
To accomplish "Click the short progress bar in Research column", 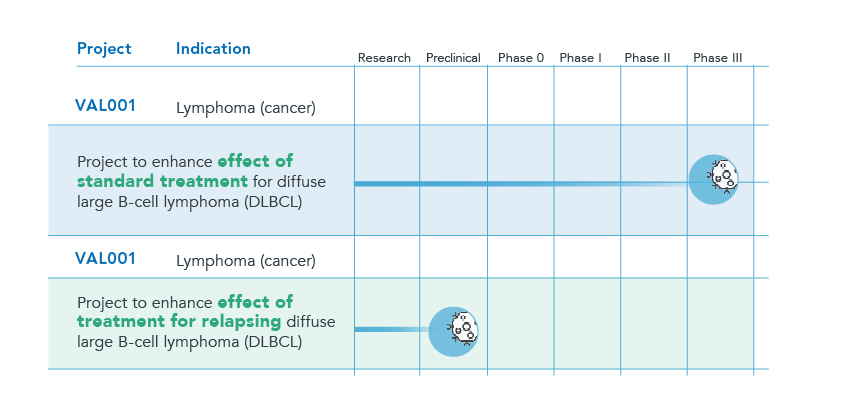I will click(391, 330).
